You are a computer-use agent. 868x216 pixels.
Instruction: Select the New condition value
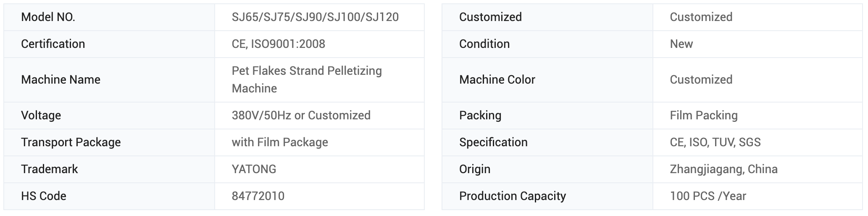pos(681,44)
